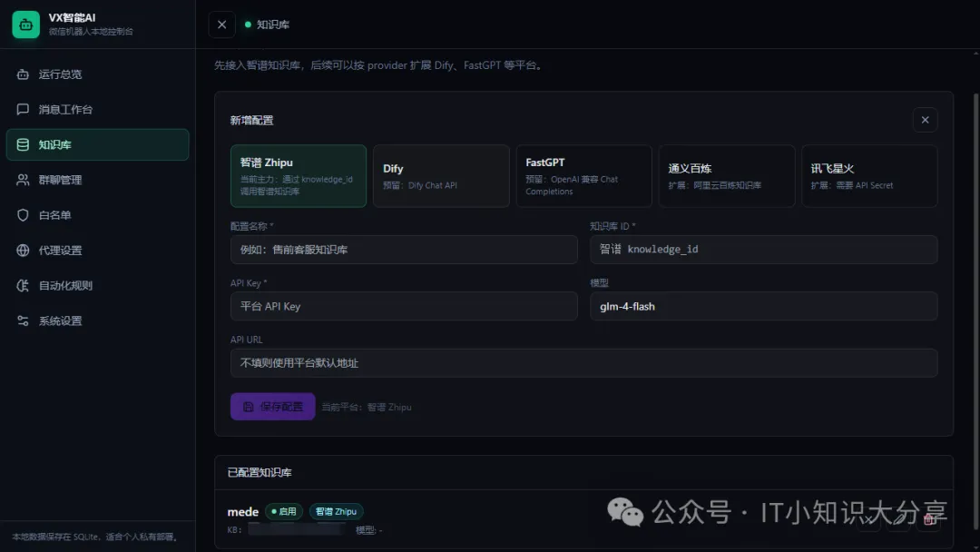Click the mede knowledge base name
This screenshot has width=980, height=552.
tap(243, 511)
